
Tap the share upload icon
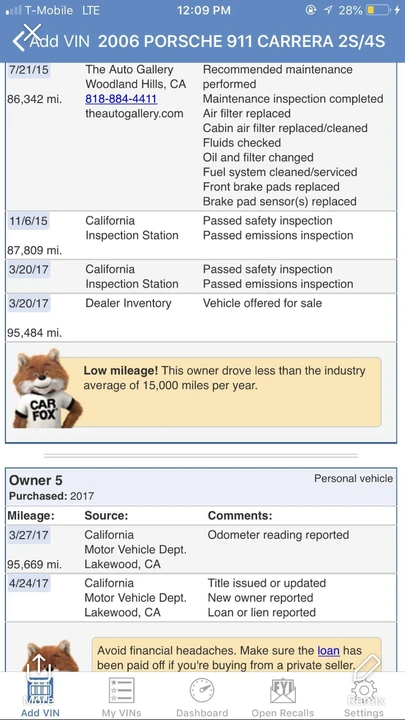(39, 667)
